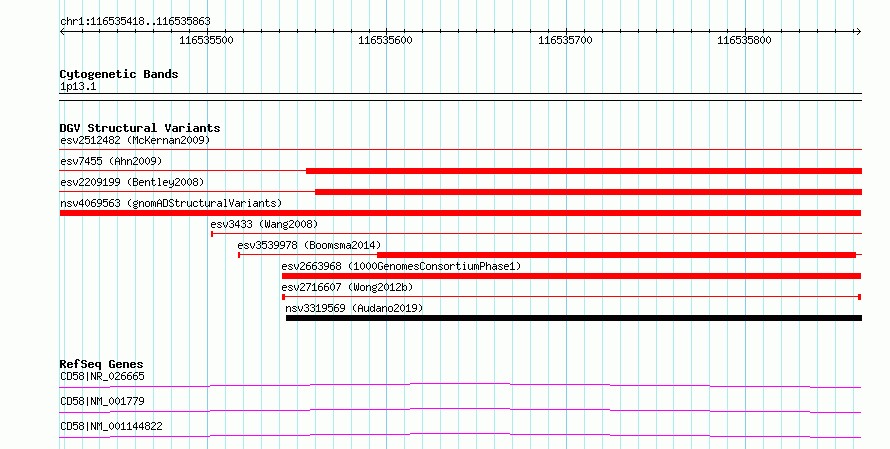The image size is (890, 449).
Task: Open variant nsv3319569 (Audano2019) label
Action: click(x=354, y=308)
